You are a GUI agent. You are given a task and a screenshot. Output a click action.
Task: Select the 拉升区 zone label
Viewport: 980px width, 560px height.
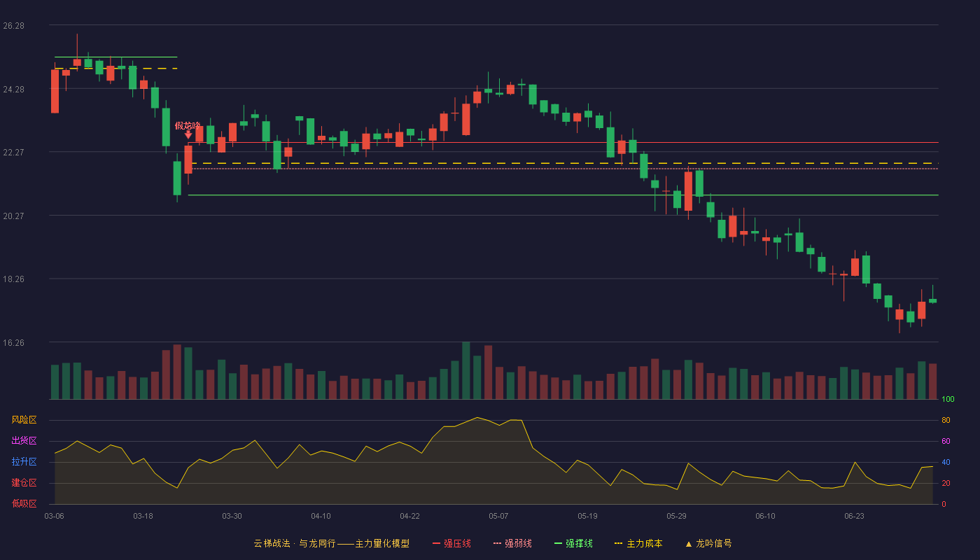pyautogui.click(x=24, y=462)
